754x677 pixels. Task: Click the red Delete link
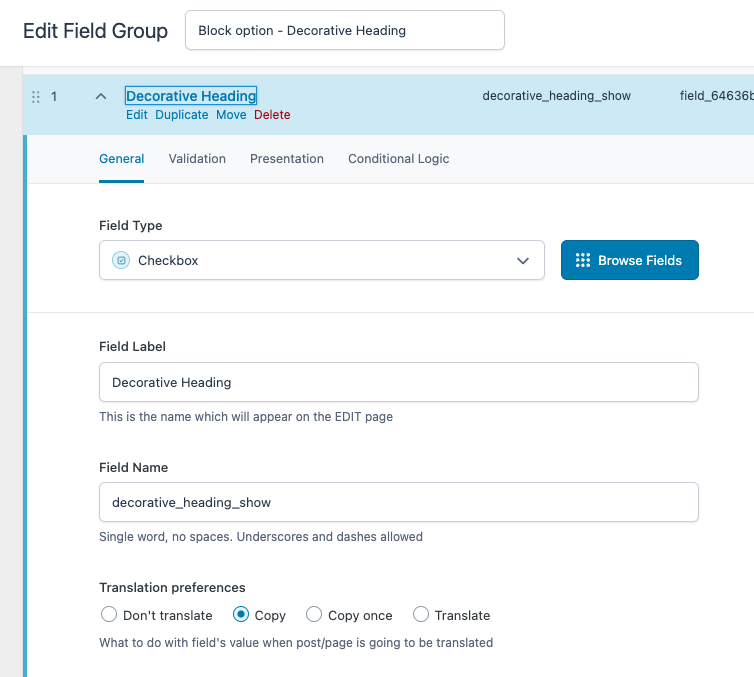point(272,115)
